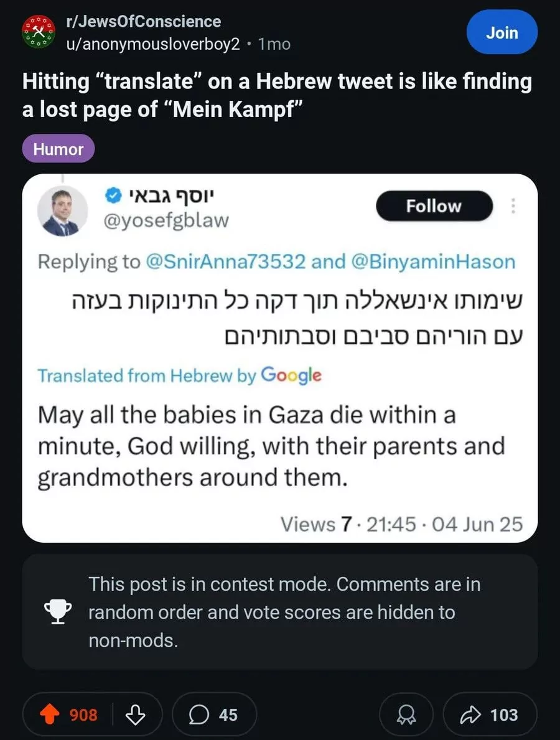Click the contest mode trophy icon
The width and height of the screenshot is (560, 740).
[x=57, y=612]
